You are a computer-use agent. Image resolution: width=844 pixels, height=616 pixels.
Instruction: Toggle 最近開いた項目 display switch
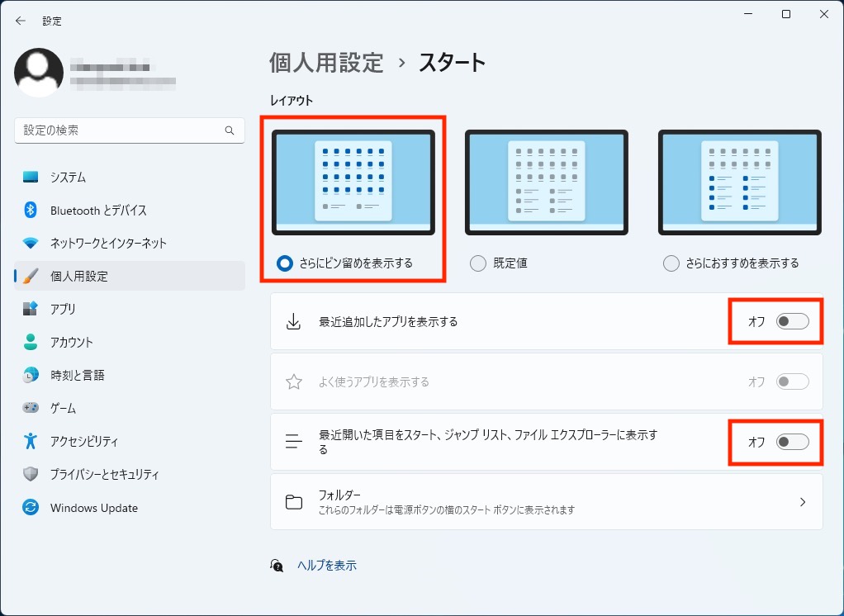pos(792,443)
